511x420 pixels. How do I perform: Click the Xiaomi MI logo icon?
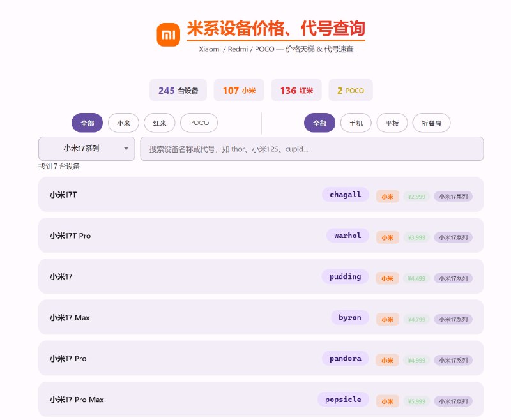click(x=168, y=34)
